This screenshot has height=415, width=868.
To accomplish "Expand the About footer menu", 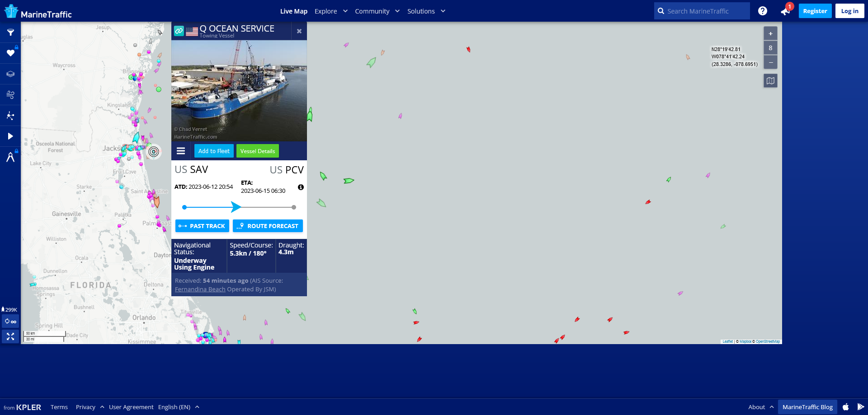I will click(761, 407).
